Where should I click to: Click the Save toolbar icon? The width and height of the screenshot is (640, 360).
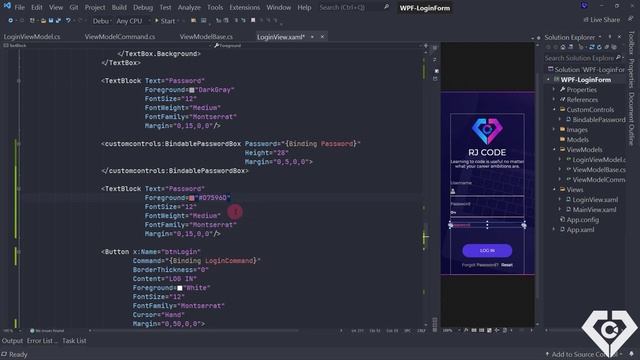[x=51, y=20]
